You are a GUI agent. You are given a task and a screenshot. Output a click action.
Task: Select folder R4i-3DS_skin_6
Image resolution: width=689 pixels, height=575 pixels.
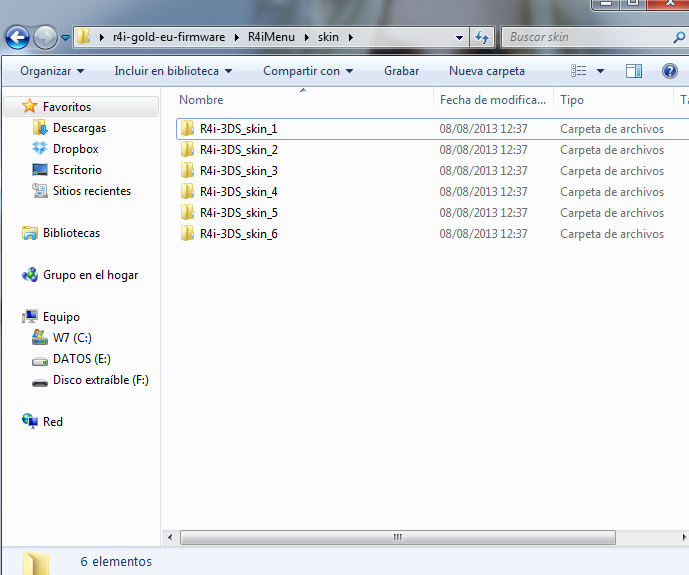[x=239, y=234]
